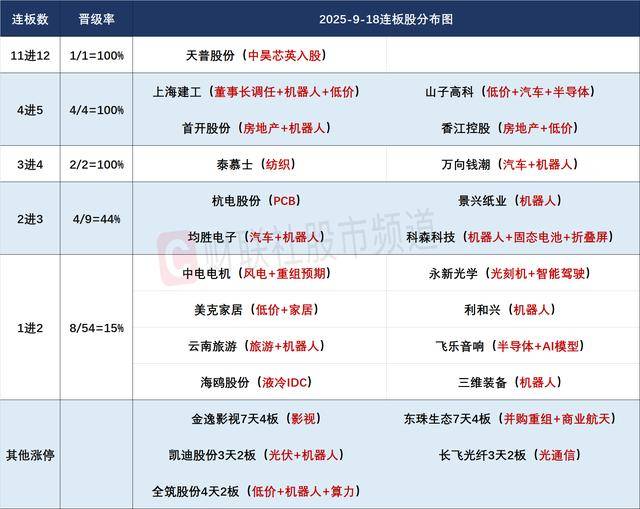
Task: Select 山子高科 stock entry
Action: tap(510, 91)
